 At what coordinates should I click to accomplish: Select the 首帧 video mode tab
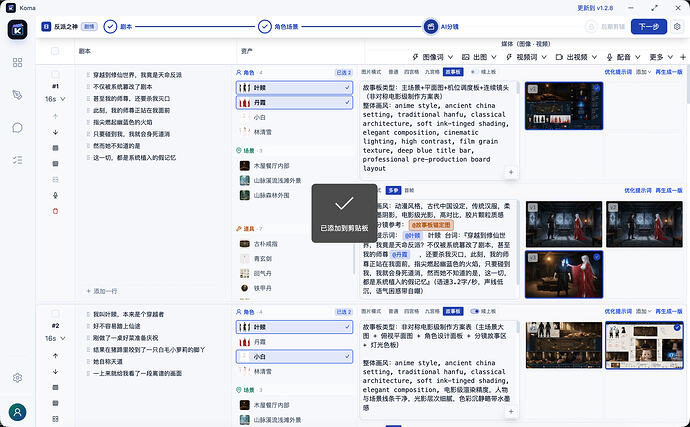(409, 190)
